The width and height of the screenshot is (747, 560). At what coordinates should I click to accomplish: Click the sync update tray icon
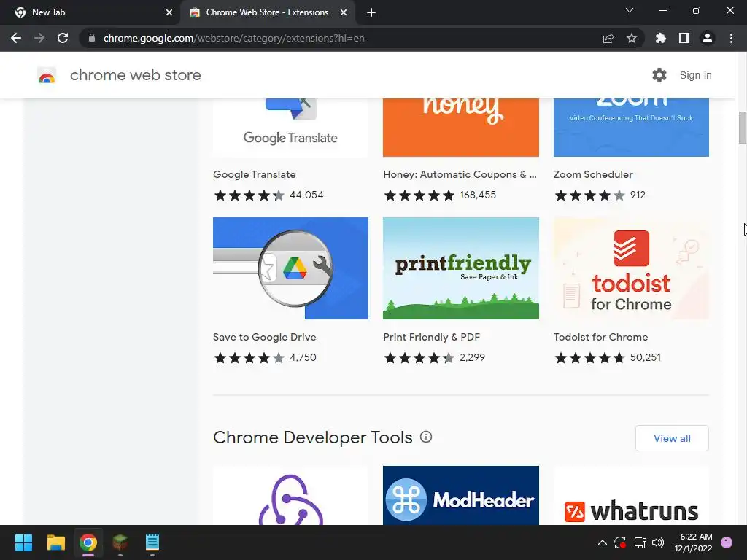coord(620,542)
